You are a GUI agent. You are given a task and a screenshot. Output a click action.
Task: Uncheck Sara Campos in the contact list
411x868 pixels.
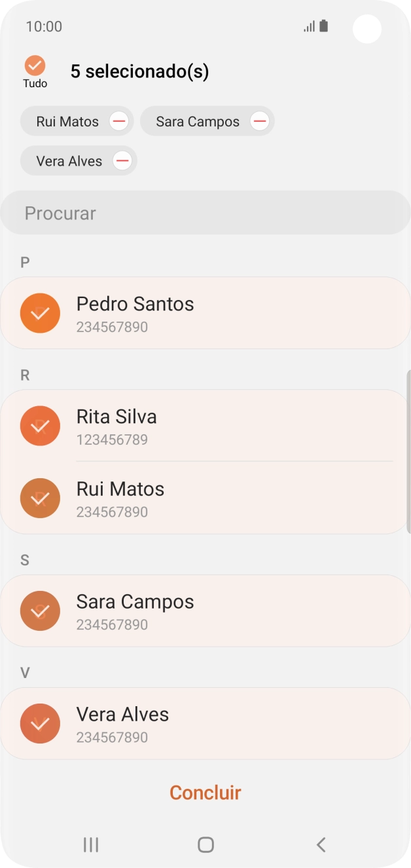[x=40, y=611]
